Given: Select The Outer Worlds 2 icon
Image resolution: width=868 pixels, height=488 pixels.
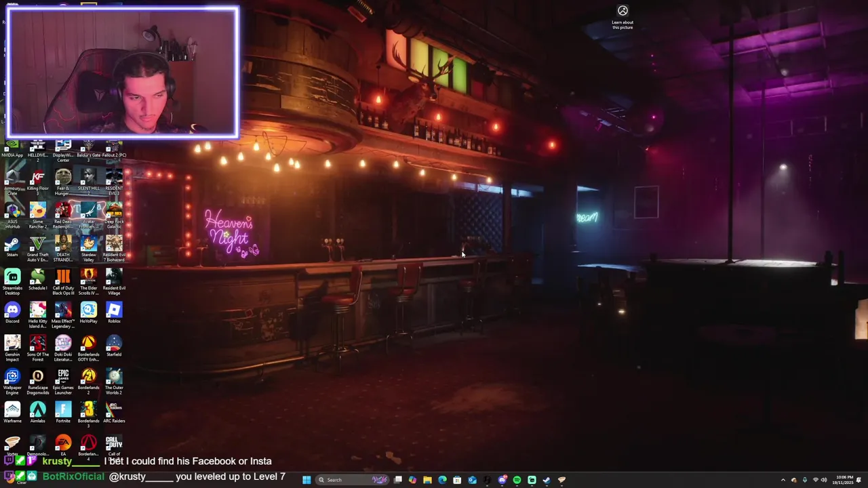Looking at the screenshot, I should pos(114,381).
